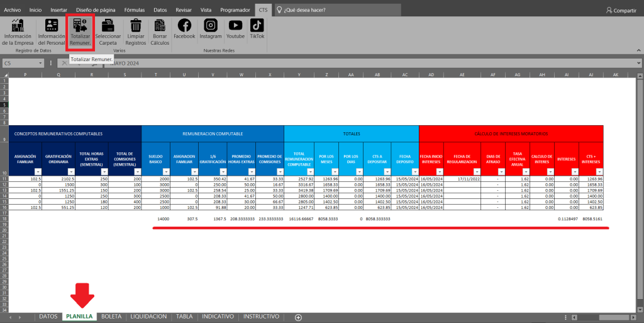644x323 pixels.
Task: Open filter dropdown for DIAS DE ATRASO
Action: [501, 172]
